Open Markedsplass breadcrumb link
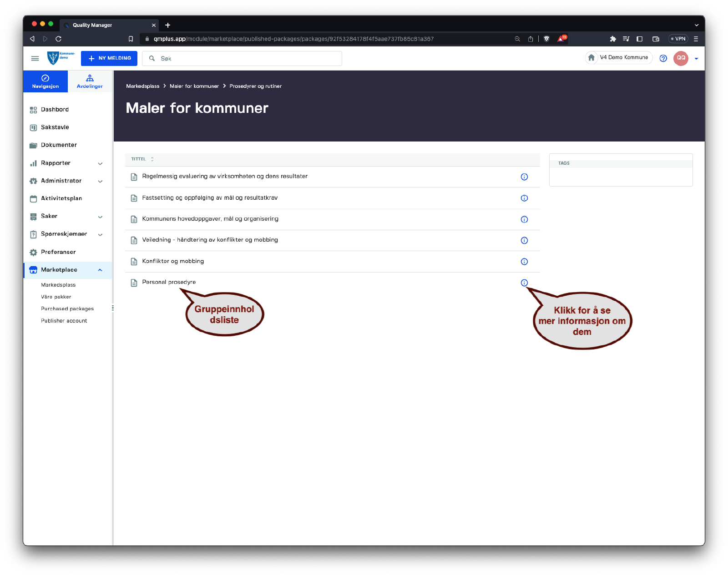This screenshot has width=728, height=576. point(143,86)
